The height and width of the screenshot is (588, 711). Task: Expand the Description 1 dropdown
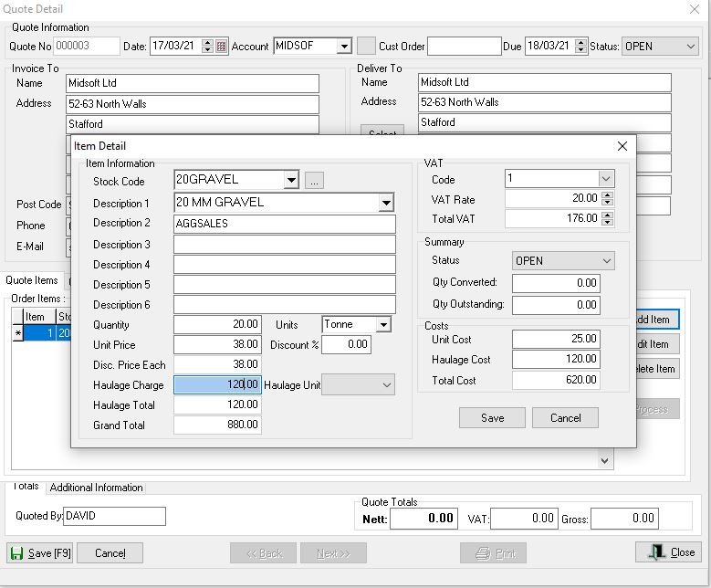click(x=386, y=203)
